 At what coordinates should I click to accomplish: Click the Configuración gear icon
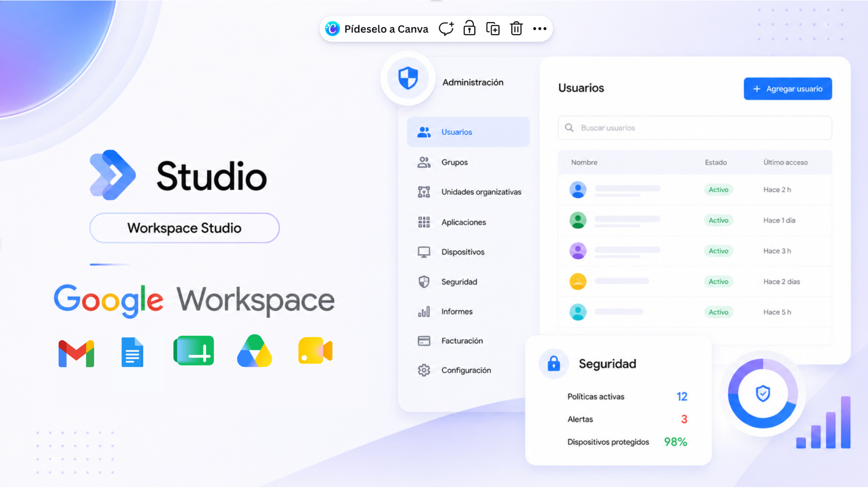tap(424, 371)
